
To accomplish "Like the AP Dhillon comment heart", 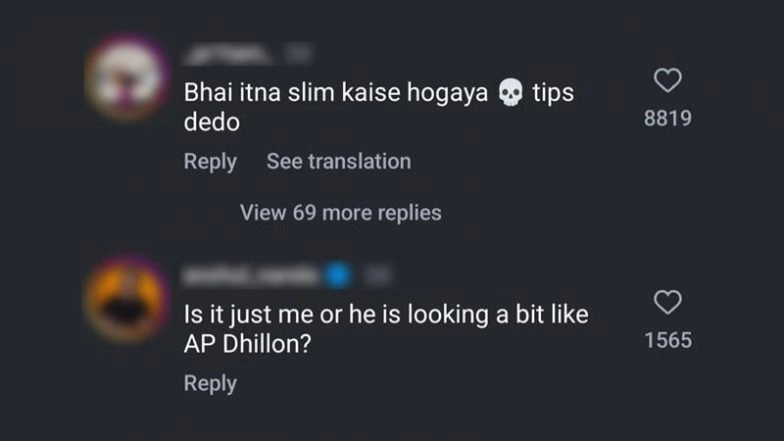I will [x=668, y=302].
